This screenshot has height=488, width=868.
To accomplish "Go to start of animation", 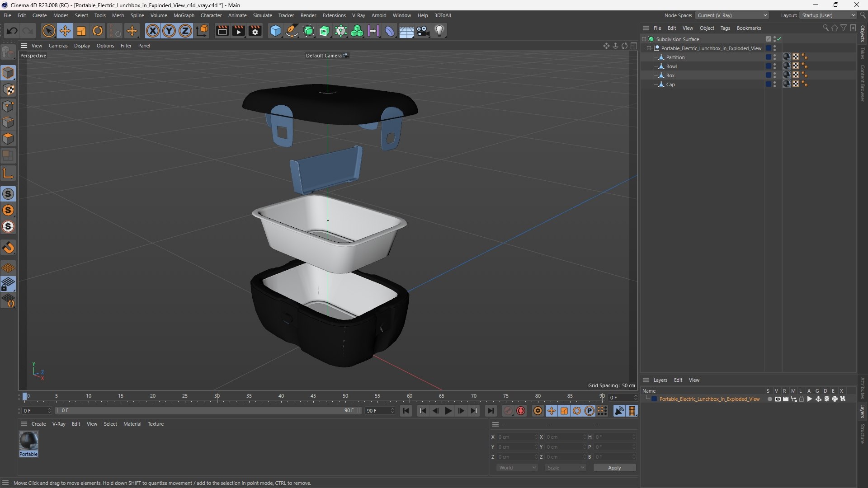I will [406, 411].
